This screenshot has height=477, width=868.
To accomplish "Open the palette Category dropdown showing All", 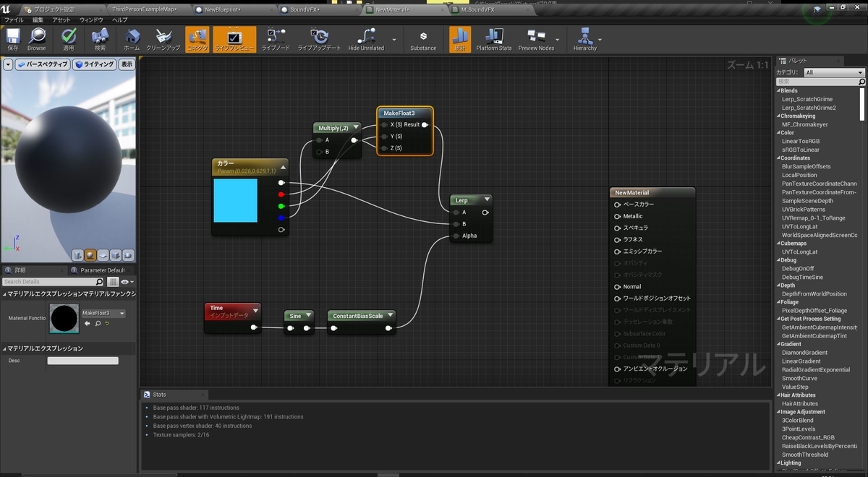I will (x=834, y=72).
